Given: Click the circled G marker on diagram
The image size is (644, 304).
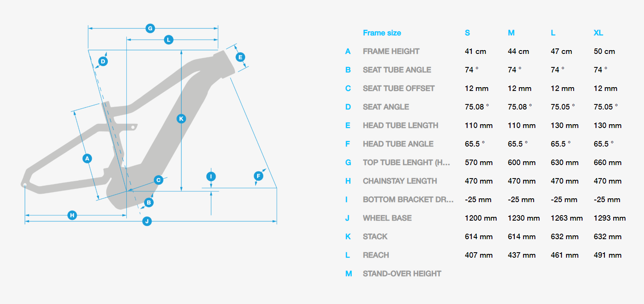Looking at the screenshot, I should pyautogui.click(x=150, y=29).
